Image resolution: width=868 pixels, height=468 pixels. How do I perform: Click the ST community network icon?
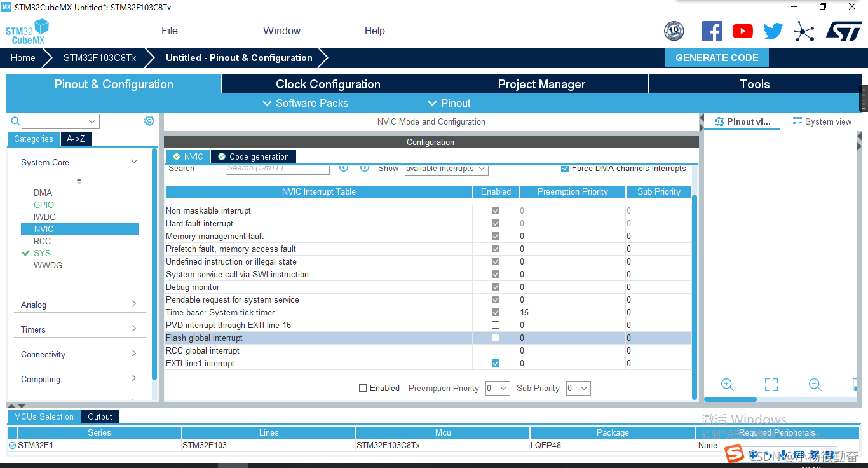click(x=804, y=31)
